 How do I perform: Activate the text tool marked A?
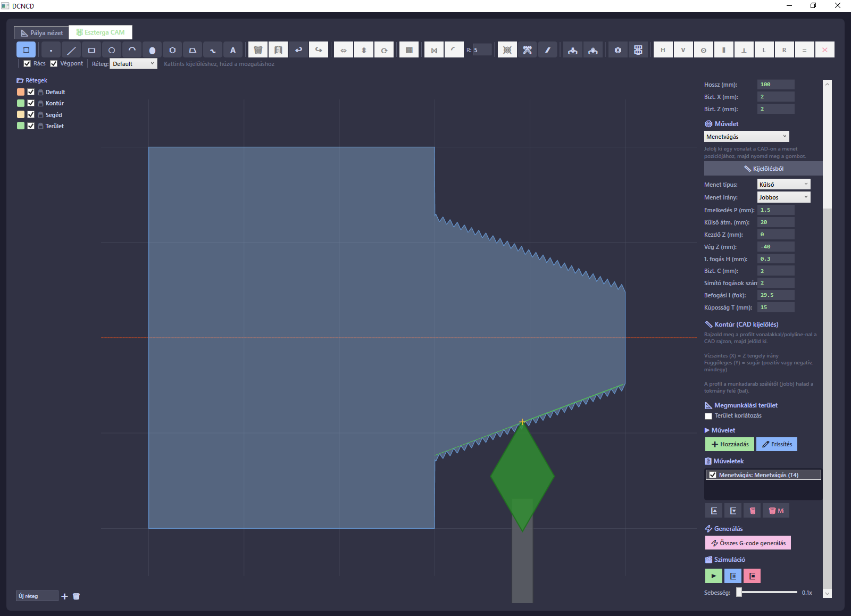[x=233, y=50]
